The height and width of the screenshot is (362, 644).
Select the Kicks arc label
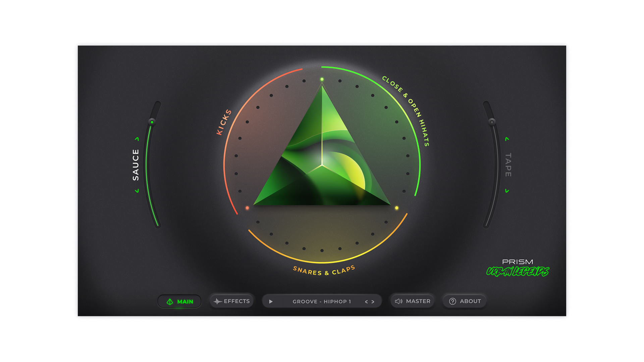tap(224, 122)
